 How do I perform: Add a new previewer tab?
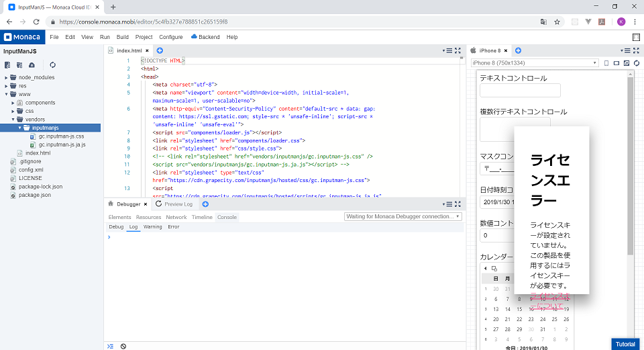(x=518, y=50)
